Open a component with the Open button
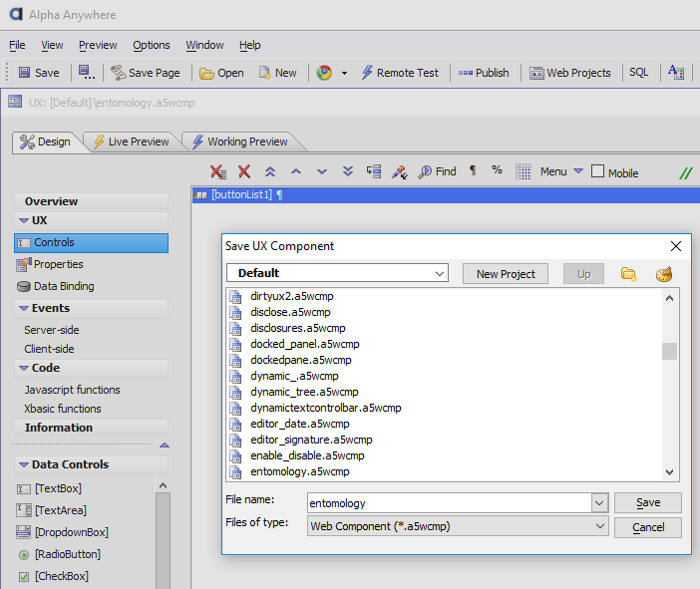700x589 pixels. click(221, 73)
